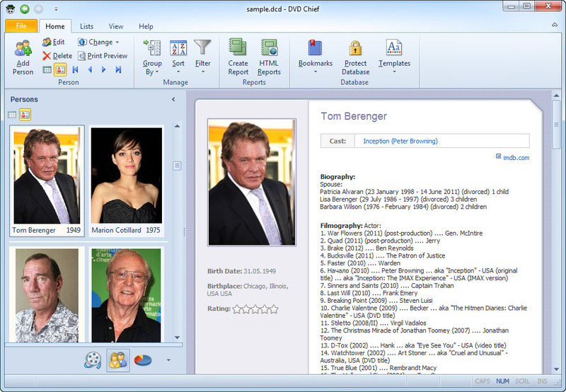Image resolution: width=566 pixels, height=392 pixels.
Task: Open the statistics pie chart icon
Action: point(143,360)
